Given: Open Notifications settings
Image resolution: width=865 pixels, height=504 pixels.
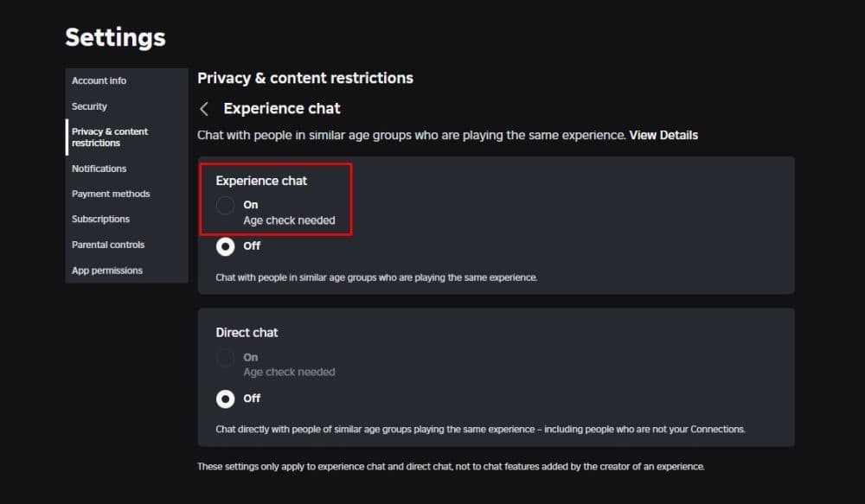Looking at the screenshot, I should pos(99,168).
